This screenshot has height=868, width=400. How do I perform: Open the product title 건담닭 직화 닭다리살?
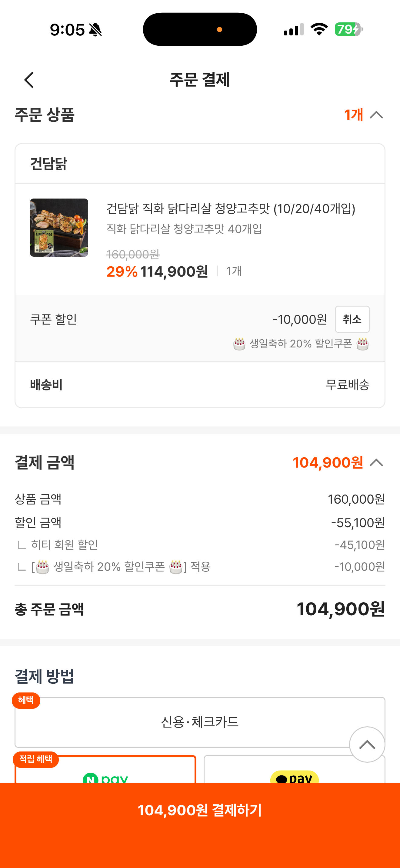231,209
